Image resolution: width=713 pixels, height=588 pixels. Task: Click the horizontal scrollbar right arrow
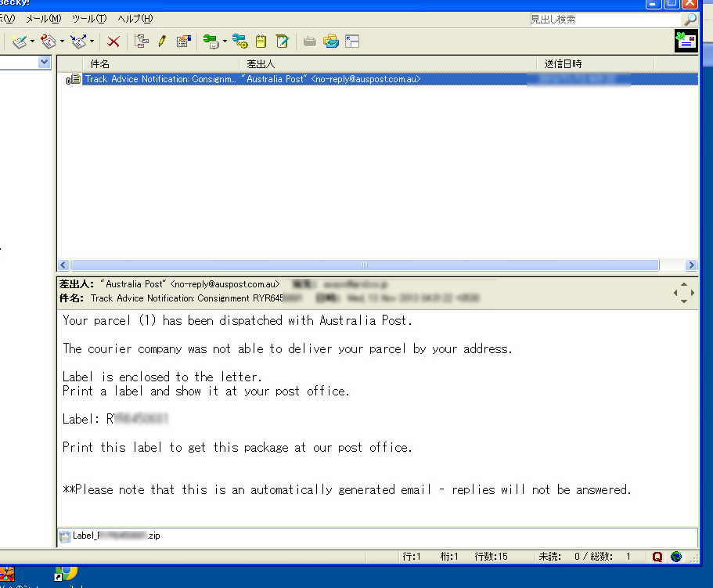pos(691,265)
